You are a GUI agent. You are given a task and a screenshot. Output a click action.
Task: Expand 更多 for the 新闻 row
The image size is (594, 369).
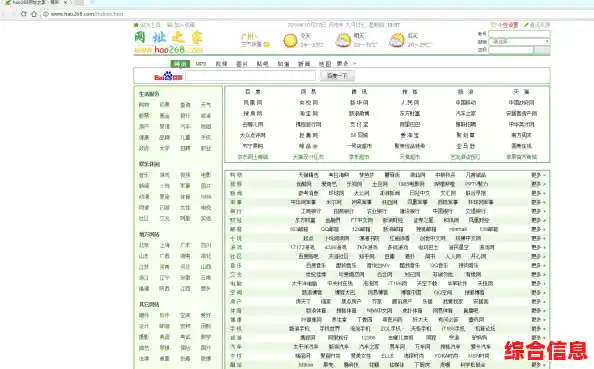(x=538, y=193)
